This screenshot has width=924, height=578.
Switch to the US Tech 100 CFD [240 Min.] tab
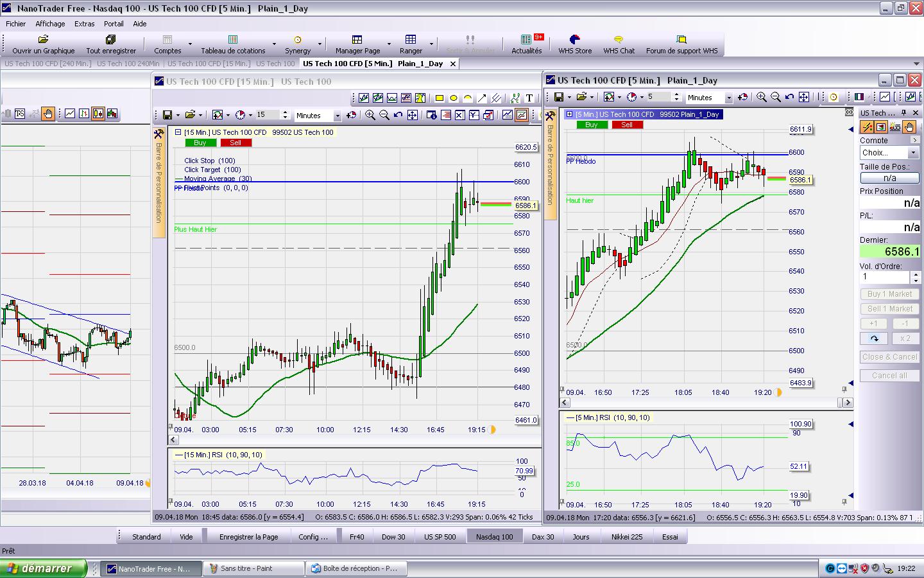pos(47,64)
